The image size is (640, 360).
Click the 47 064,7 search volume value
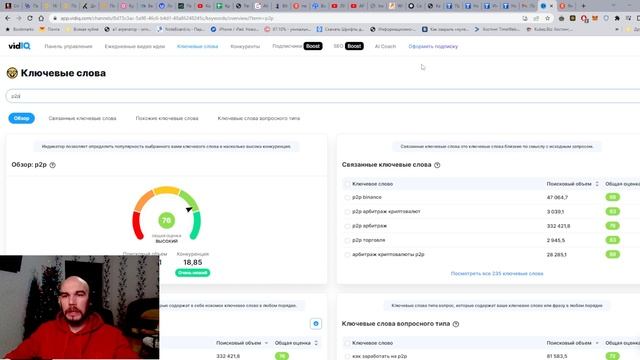[557, 198]
